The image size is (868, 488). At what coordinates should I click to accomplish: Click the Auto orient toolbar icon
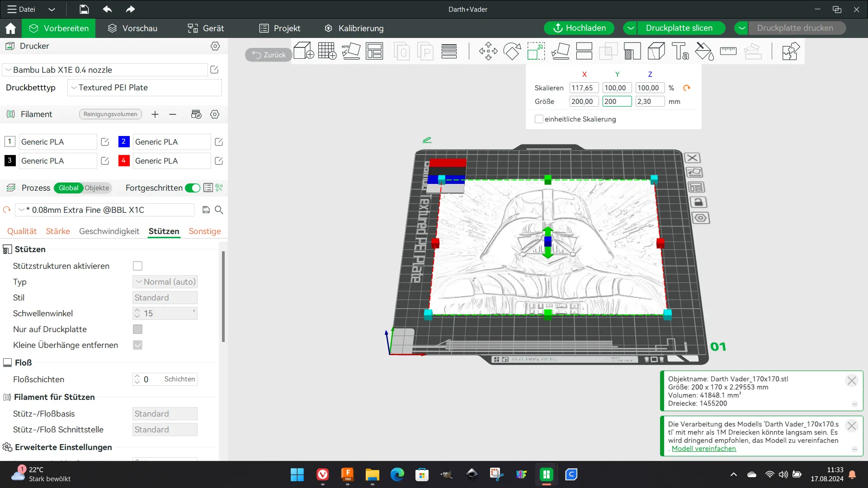[x=351, y=51]
